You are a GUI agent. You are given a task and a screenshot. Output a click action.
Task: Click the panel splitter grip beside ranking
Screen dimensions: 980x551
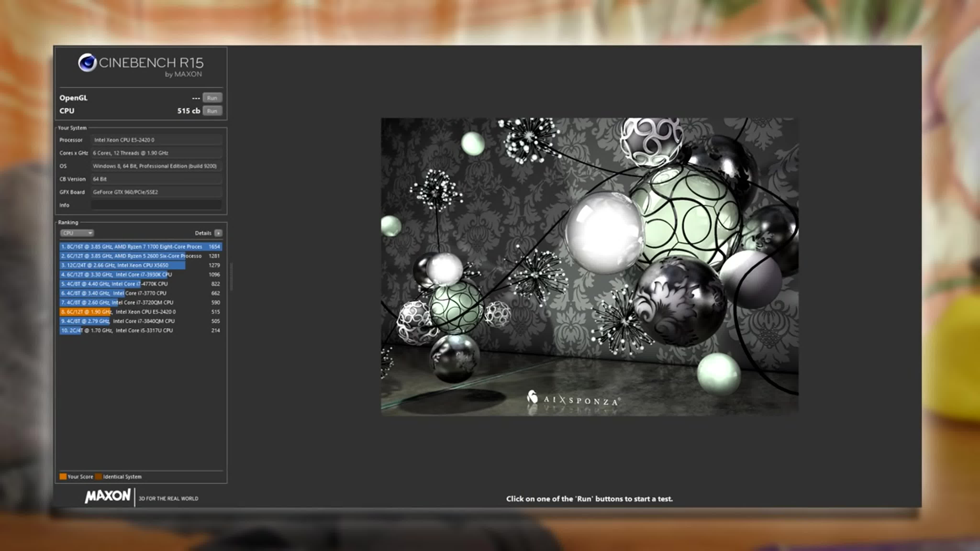click(x=231, y=276)
